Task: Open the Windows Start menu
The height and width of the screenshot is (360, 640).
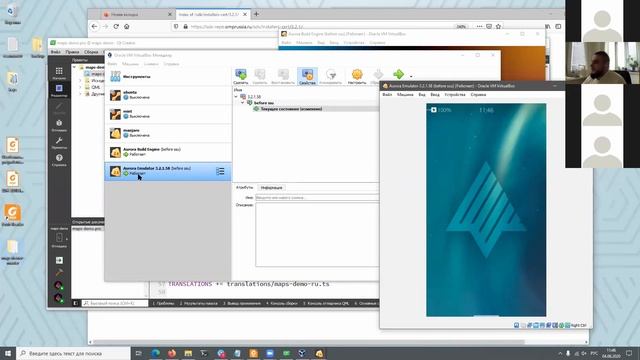Action: tap(8, 353)
